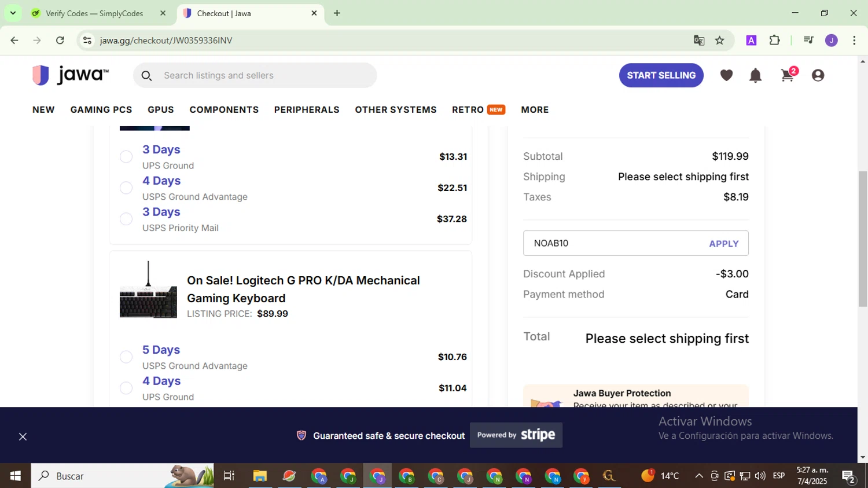
Task: Click the Search listings and sellers field
Action: [x=255, y=75]
